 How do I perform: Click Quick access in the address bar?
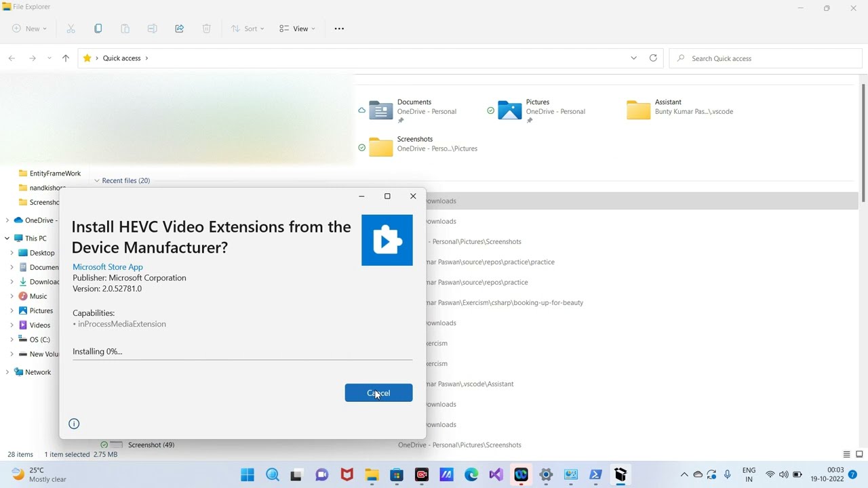point(122,58)
